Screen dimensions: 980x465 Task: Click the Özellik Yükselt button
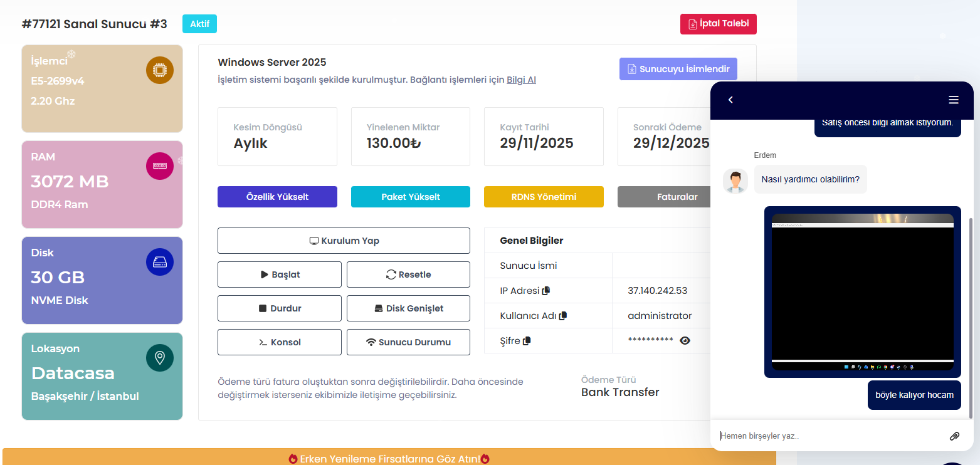[x=277, y=197]
